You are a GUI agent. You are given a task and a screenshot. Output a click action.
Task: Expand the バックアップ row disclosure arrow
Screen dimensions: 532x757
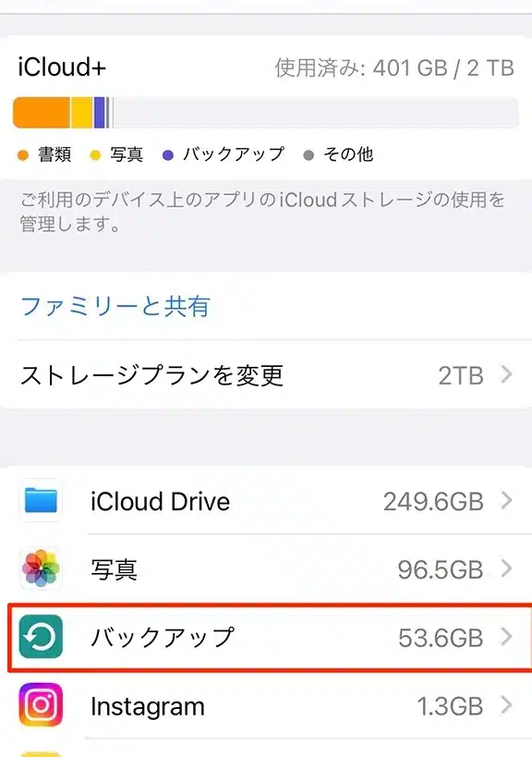pos(507,638)
